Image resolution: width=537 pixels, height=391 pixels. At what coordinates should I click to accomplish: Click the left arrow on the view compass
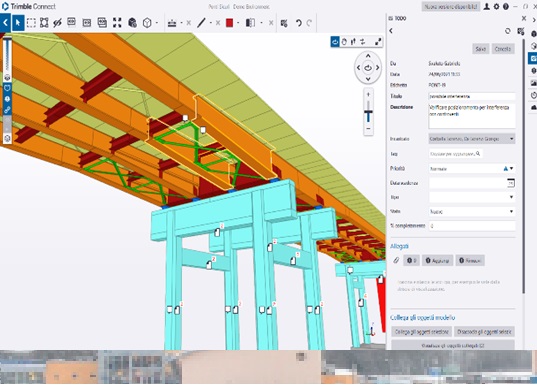(358, 68)
